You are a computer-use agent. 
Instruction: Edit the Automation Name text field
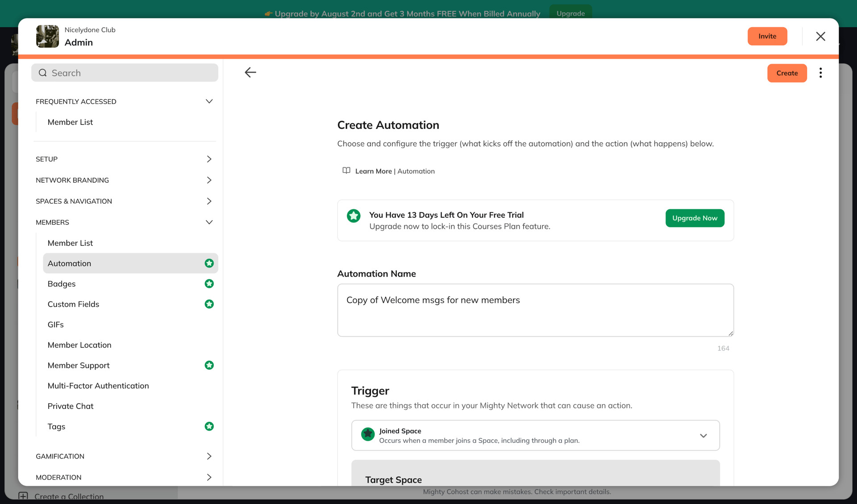[x=535, y=310]
